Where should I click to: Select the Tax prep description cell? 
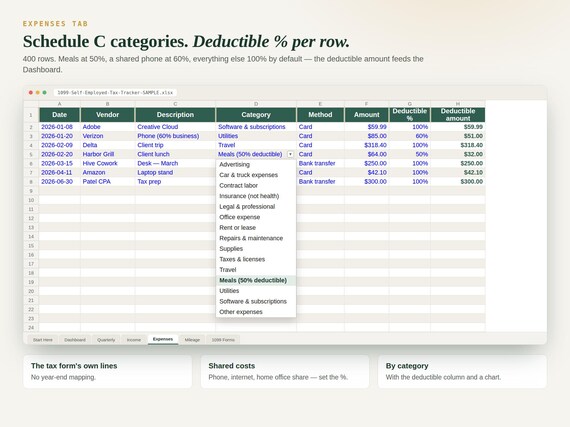(175, 181)
